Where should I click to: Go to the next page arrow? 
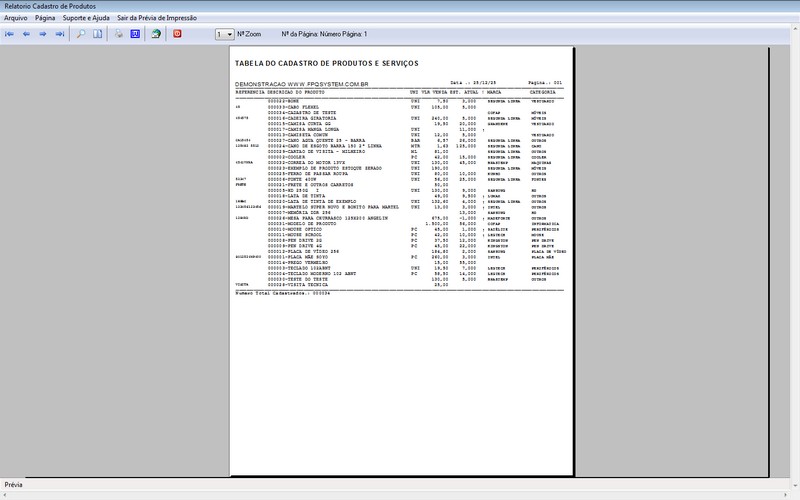(43, 34)
